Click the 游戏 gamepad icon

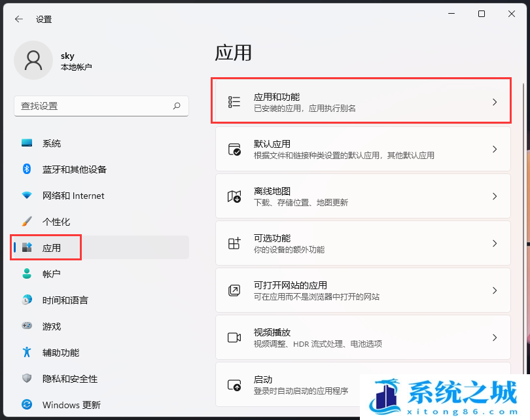(27, 326)
